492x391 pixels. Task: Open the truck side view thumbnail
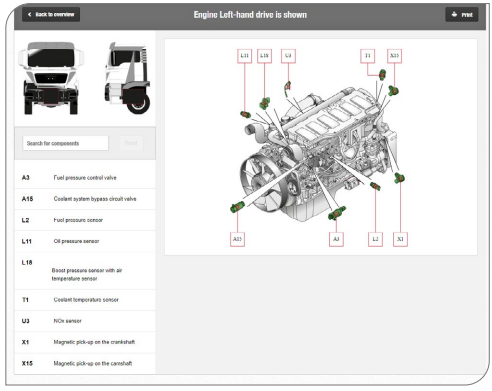[x=127, y=78]
